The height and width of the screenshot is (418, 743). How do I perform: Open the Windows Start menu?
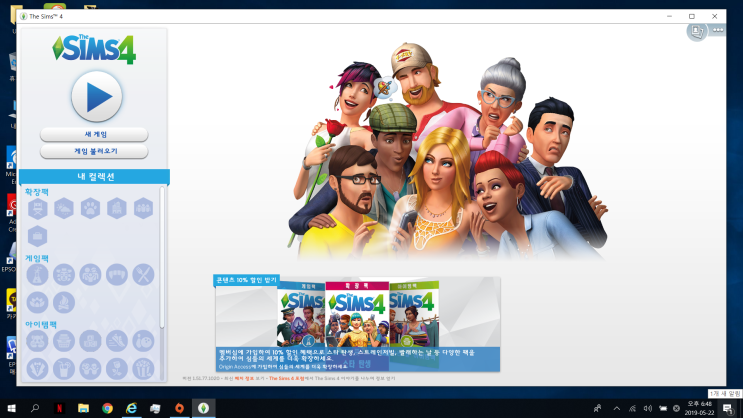pos(11,408)
